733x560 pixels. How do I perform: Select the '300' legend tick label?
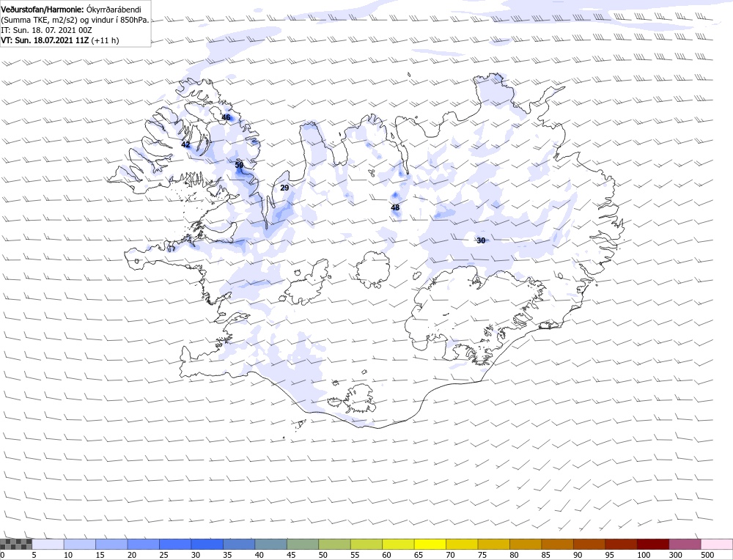coord(676,555)
